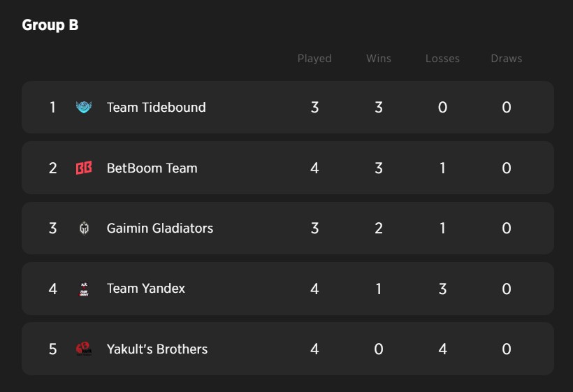Open the Yakult's Brothers team name

tap(157, 349)
